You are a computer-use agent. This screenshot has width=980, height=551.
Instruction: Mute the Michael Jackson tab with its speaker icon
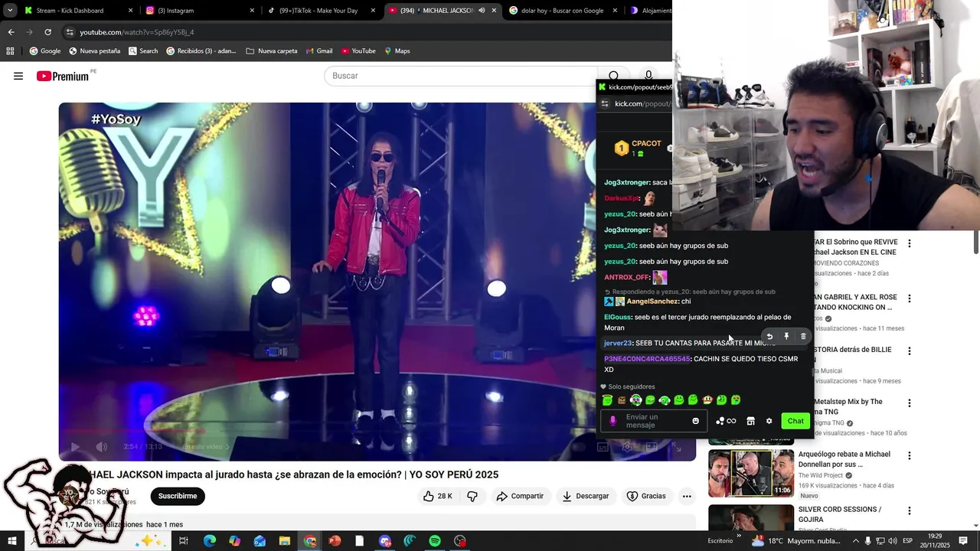click(482, 11)
